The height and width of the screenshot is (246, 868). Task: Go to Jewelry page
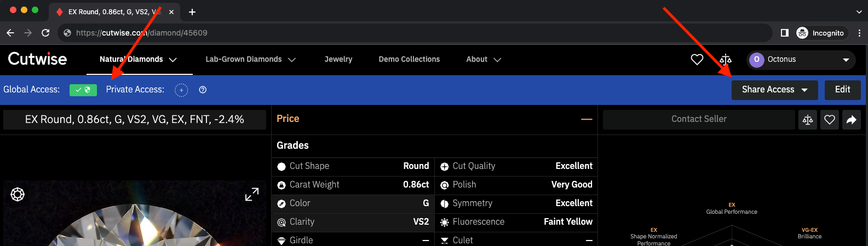338,59
